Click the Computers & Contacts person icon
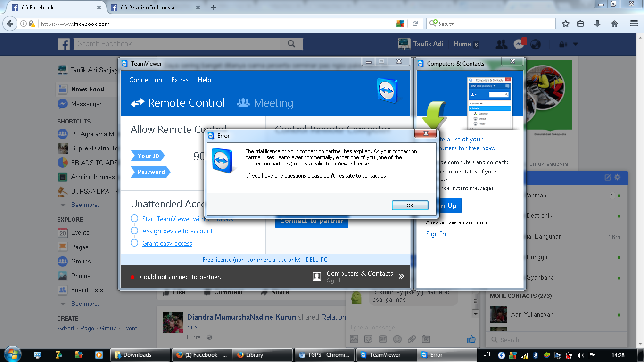Image resolution: width=644 pixels, height=362 pixels. (x=317, y=277)
